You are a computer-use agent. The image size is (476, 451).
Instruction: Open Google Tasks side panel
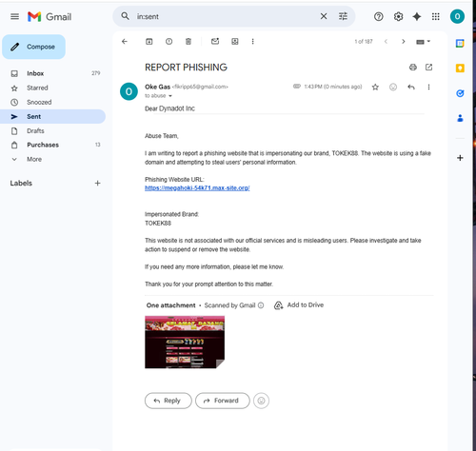[460, 93]
